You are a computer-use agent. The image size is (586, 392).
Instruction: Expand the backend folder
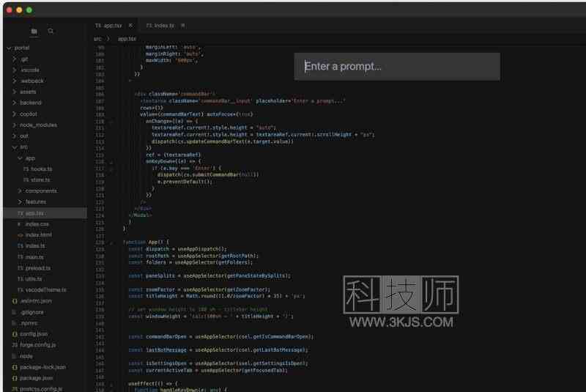click(x=15, y=103)
